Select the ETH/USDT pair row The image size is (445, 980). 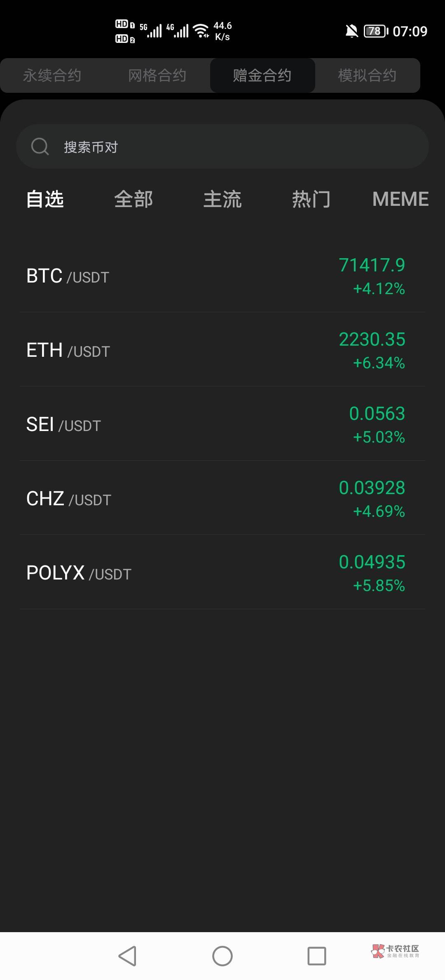tap(222, 350)
